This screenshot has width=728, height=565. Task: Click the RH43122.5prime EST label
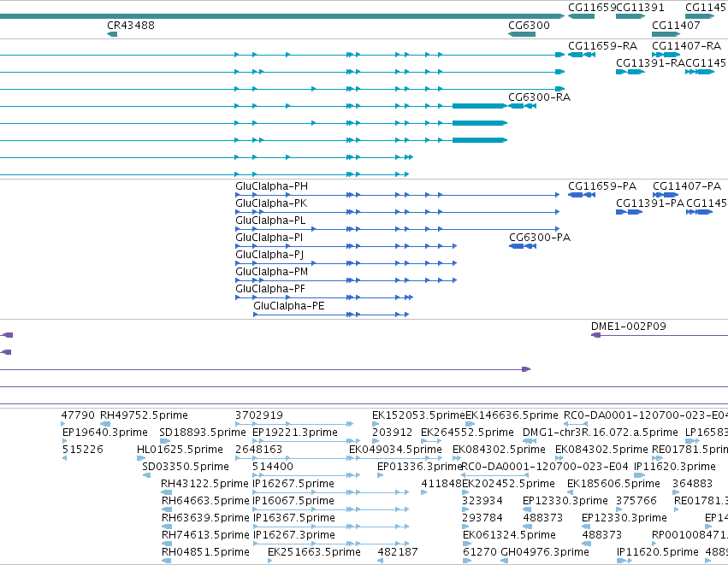[x=204, y=484]
